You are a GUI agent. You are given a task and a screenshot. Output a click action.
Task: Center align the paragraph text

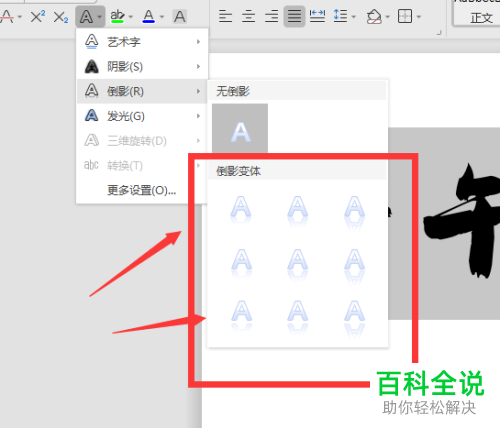248,16
